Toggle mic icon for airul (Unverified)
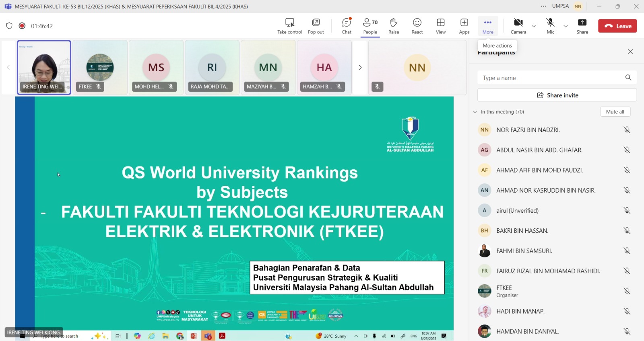This screenshot has height=341, width=644. pyautogui.click(x=627, y=210)
